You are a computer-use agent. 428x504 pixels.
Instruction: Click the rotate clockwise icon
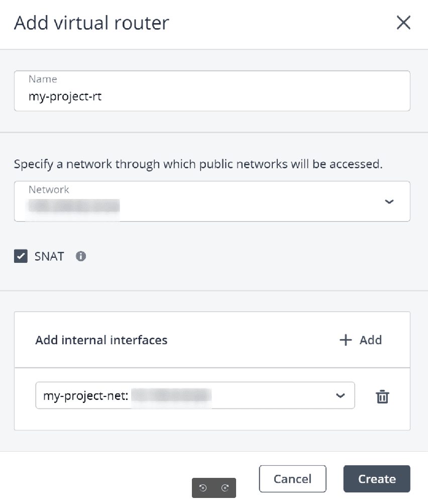pyautogui.click(x=225, y=487)
